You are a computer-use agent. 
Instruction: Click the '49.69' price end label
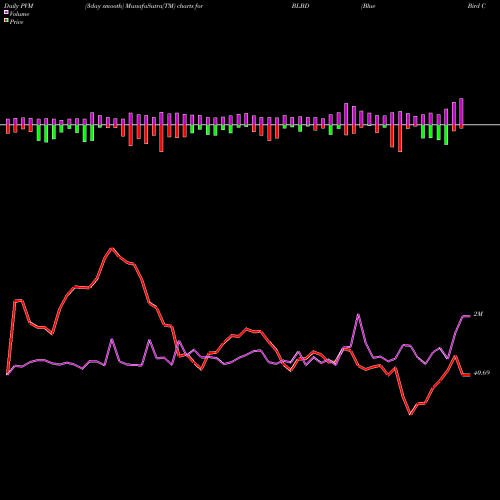(x=482, y=373)
